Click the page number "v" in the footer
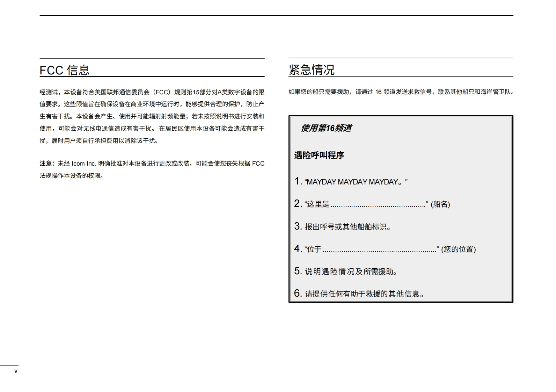This screenshot has height=392, width=556. click(x=16, y=371)
